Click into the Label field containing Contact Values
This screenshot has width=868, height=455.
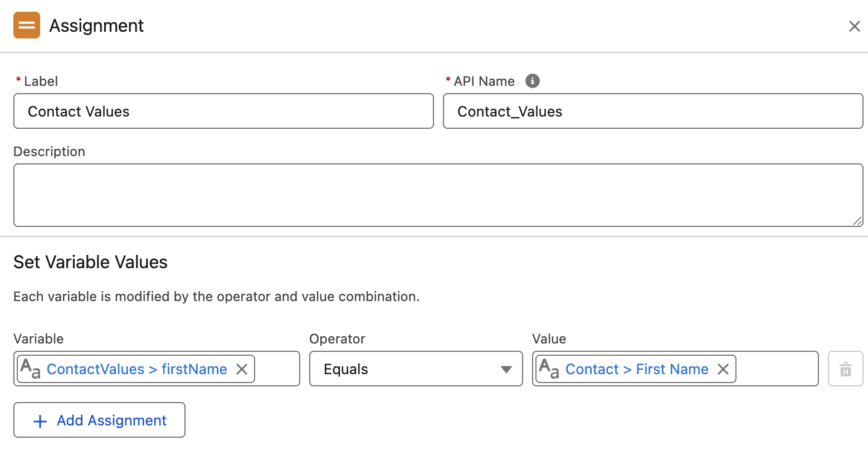223,111
